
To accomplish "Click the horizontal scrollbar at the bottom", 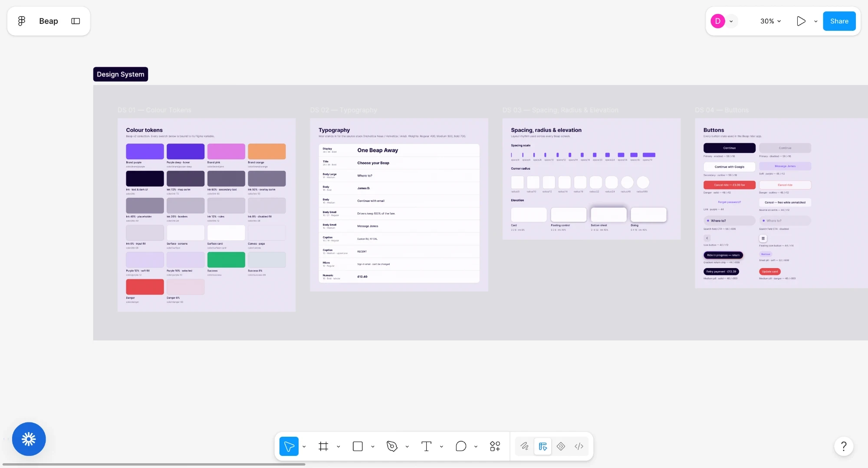I will [154, 464].
